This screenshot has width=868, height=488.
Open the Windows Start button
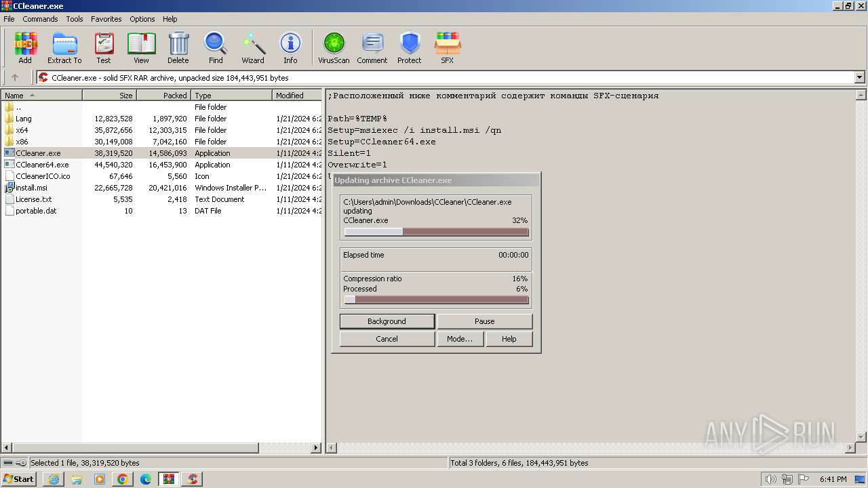[18, 479]
